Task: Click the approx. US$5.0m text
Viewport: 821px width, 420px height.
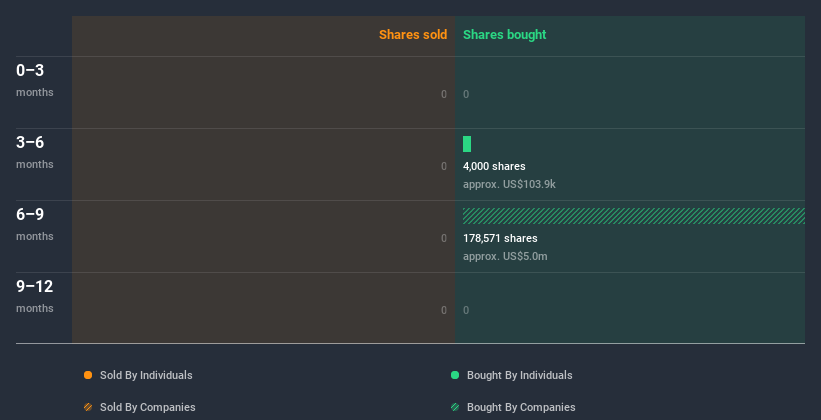Action: (x=505, y=257)
